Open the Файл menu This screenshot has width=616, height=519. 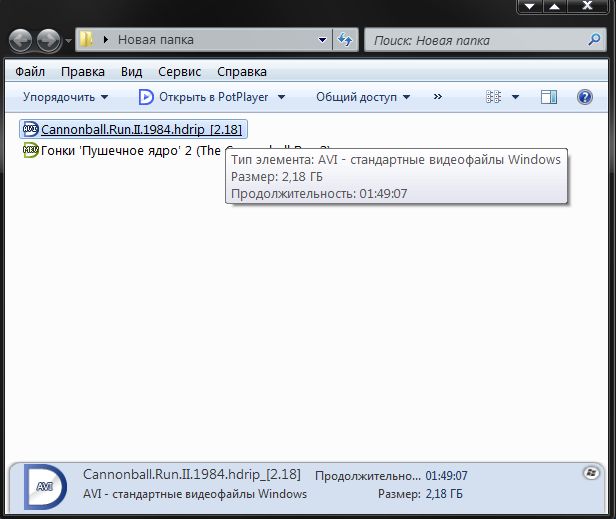30,72
